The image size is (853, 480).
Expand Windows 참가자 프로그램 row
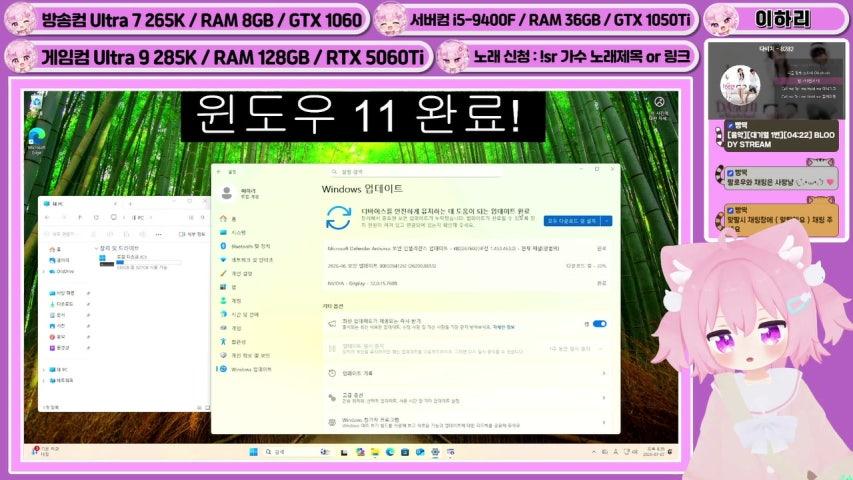pos(467,422)
